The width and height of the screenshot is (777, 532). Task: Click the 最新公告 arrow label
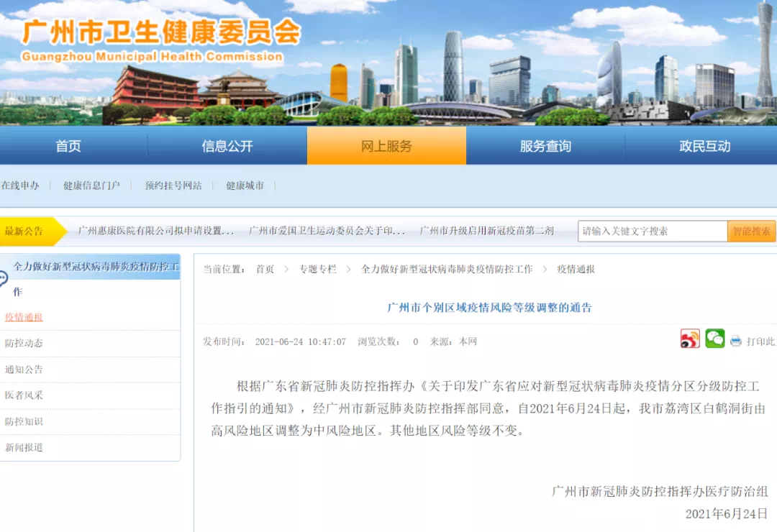29,231
